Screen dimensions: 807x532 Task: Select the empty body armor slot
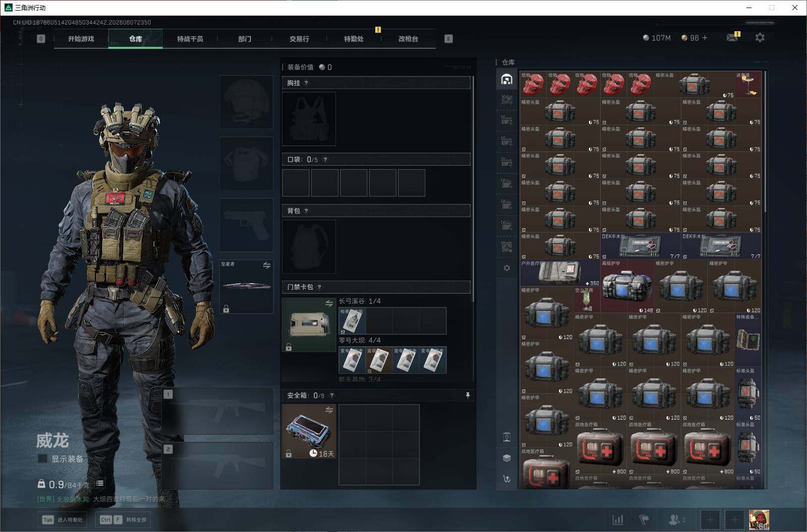click(x=246, y=164)
